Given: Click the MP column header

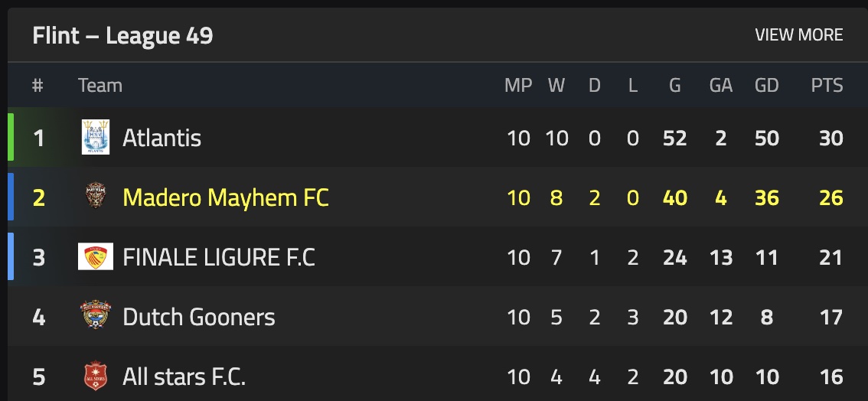Looking at the screenshot, I should pyautogui.click(x=518, y=86).
